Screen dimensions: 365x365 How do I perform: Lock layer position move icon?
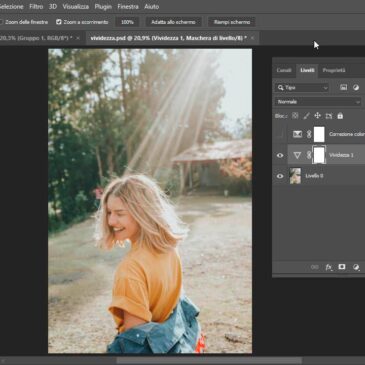click(318, 116)
